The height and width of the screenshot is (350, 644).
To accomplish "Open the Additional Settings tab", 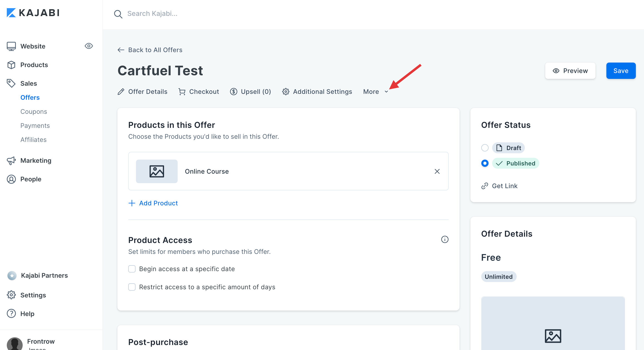I will point(317,92).
